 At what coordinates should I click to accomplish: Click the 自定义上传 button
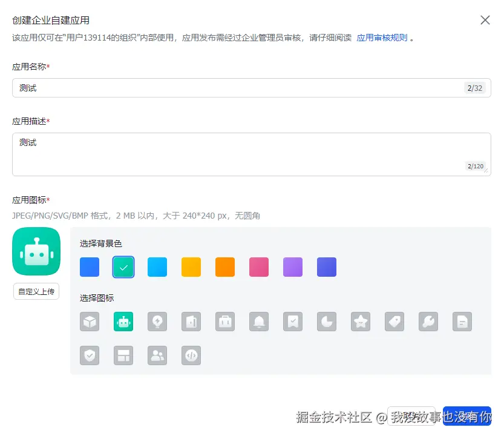[x=36, y=291]
